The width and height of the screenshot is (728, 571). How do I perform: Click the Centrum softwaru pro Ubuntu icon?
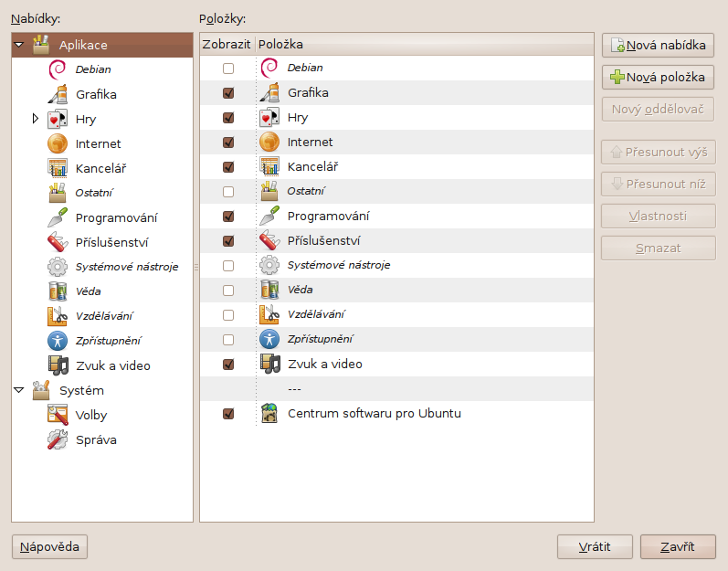tap(269, 413)
